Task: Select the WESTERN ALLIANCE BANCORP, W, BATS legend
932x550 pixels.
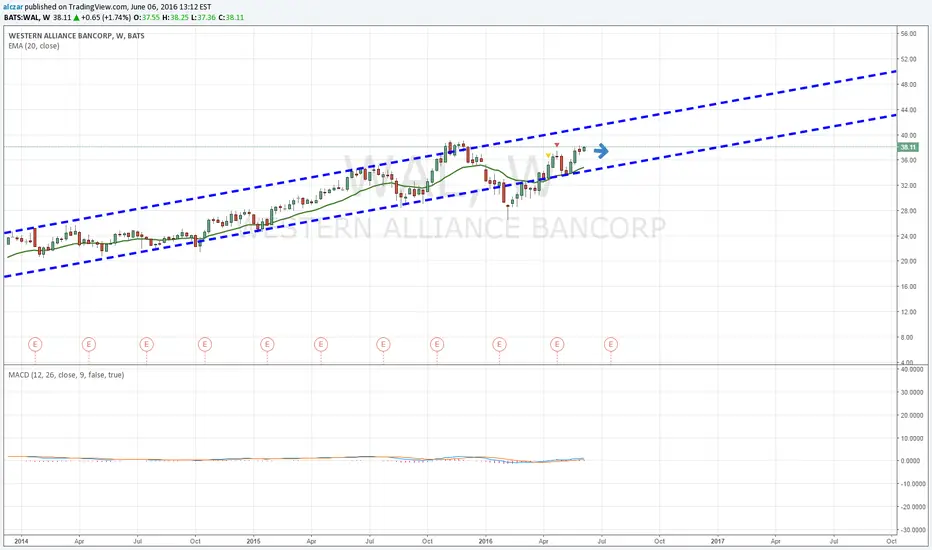Action: (x=76, y=36)
